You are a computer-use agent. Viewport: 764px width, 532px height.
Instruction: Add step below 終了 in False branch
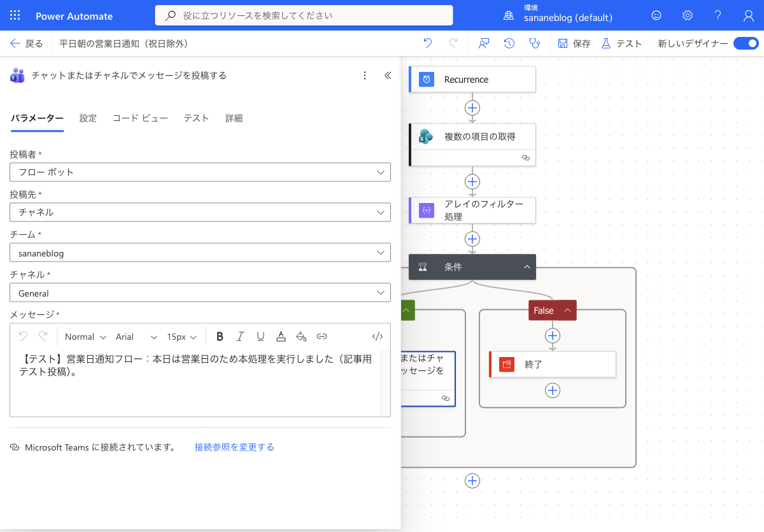coord(553,391)
